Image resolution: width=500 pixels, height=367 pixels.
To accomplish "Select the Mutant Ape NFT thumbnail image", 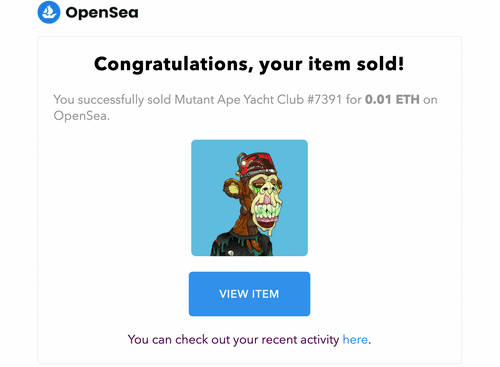I will tap(249, 198).
